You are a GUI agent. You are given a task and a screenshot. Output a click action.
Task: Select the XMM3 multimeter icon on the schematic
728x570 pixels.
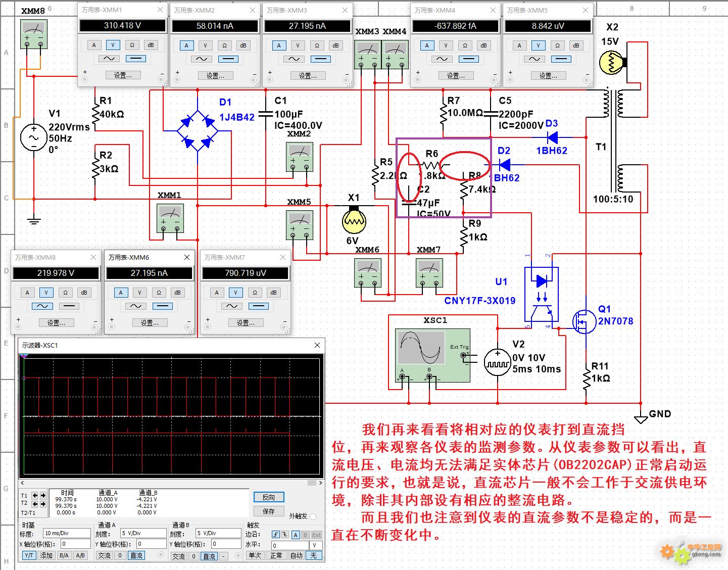(x=367, y=55)
